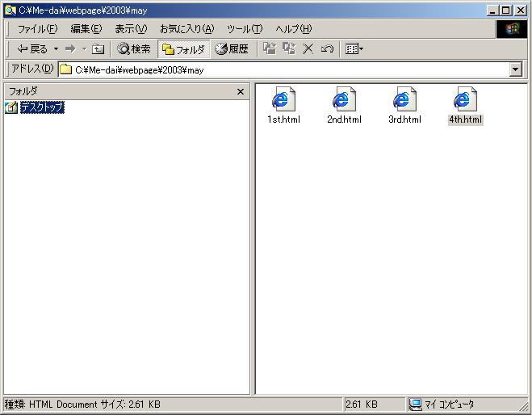Screen dimensions: 532x415
Task: Open the お気に入り(A) menu
Action: (187, 29)
